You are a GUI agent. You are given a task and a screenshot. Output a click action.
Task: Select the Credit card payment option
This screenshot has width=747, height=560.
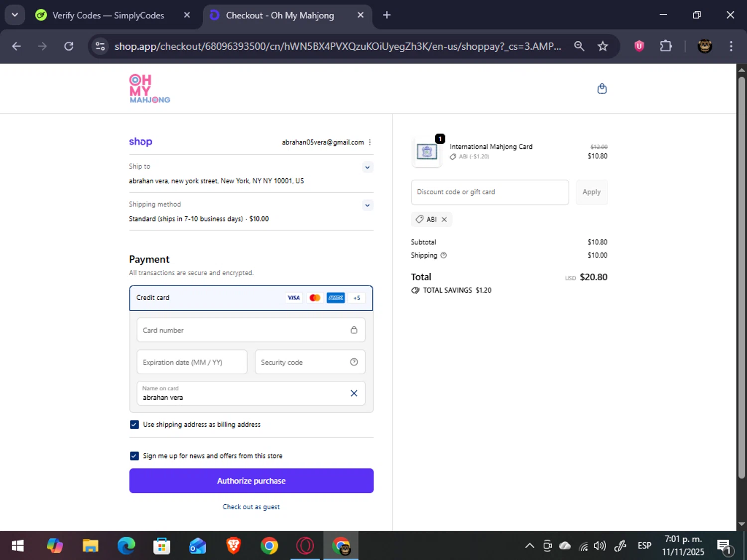(x=251, y=298)
